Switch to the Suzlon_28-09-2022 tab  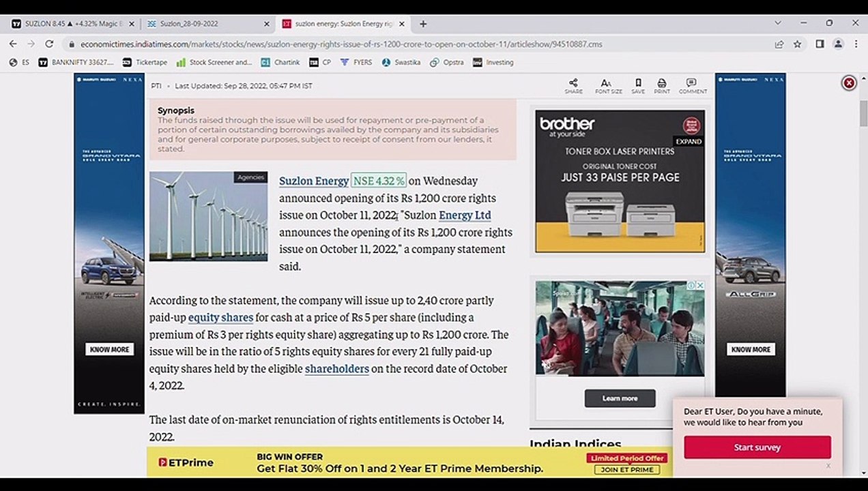(x=208, y=24)
